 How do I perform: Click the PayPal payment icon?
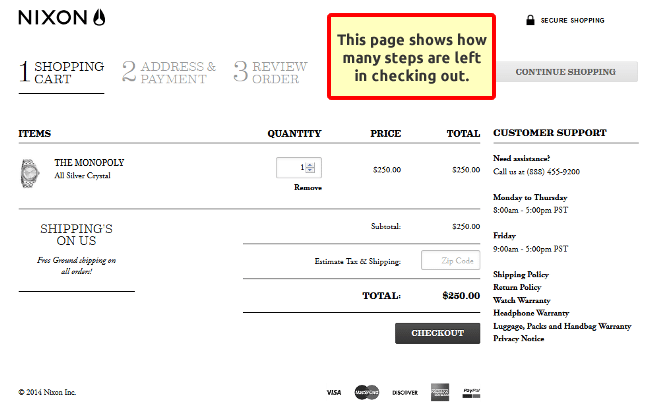[x=471, y=393]
